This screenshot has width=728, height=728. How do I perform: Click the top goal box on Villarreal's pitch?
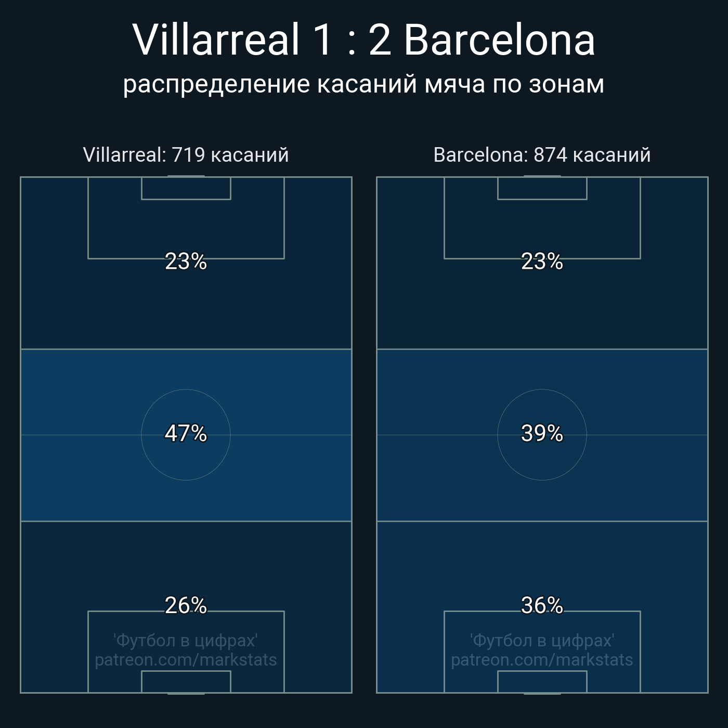[186, 188]
